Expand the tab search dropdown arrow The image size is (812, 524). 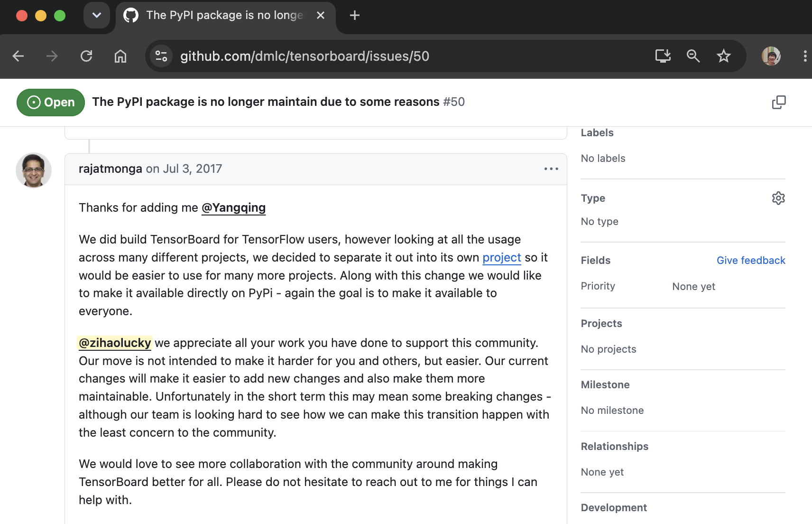click(x=97, y=15)
